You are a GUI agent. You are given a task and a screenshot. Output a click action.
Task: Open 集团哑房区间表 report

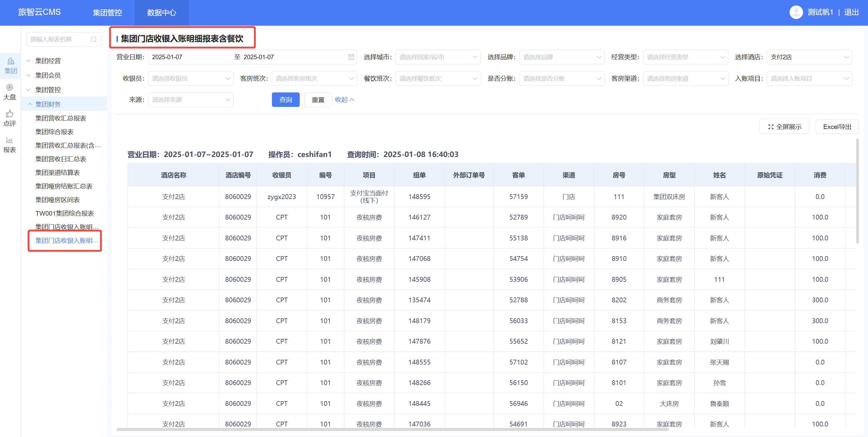[58, 200]
